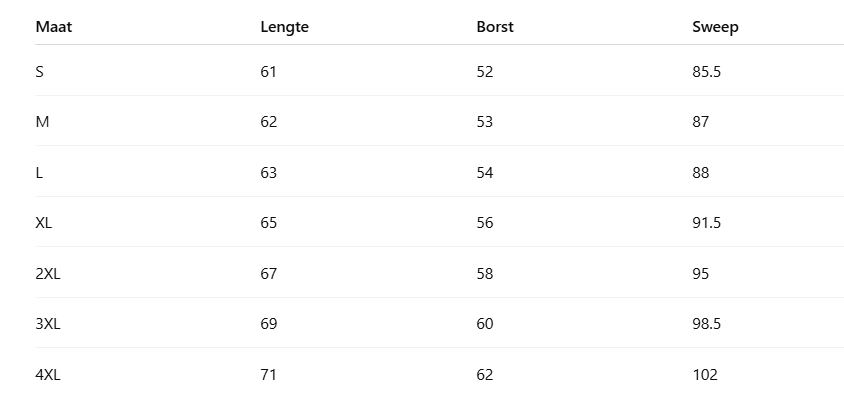
Task: Click Borst value 54 in L row
Action: click(x=485, y=172)
